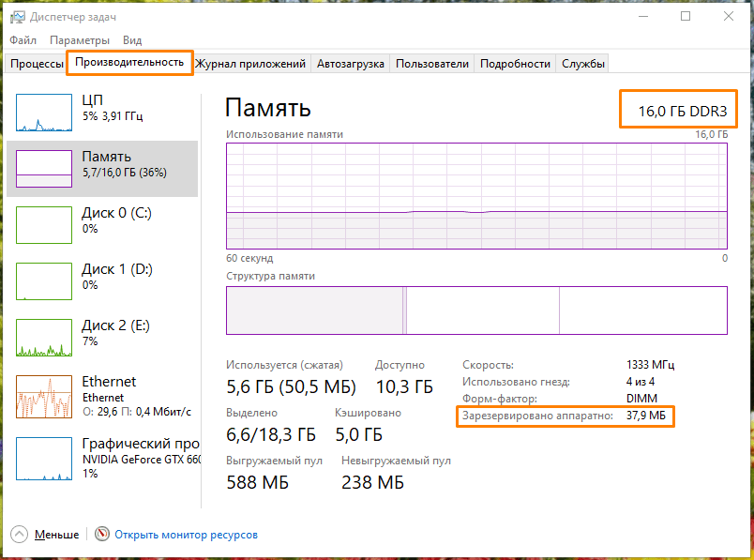Click the '238 МБ' non-paged pool value

(372, 482)
